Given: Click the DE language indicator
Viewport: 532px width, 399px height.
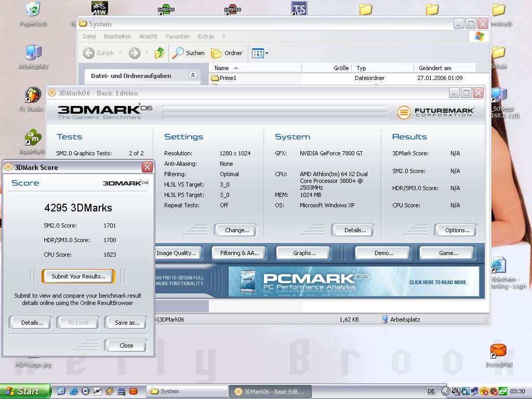Looking at the screenshot, I should 431,392.
